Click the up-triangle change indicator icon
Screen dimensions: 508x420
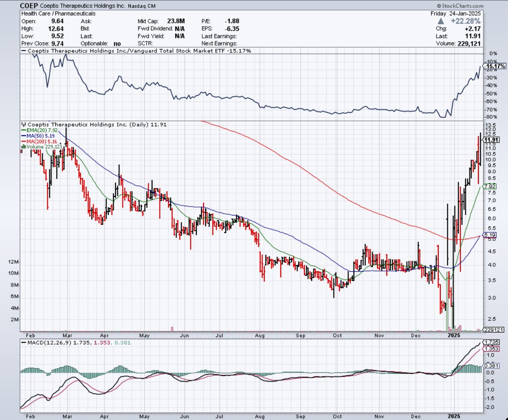[441, 21]
